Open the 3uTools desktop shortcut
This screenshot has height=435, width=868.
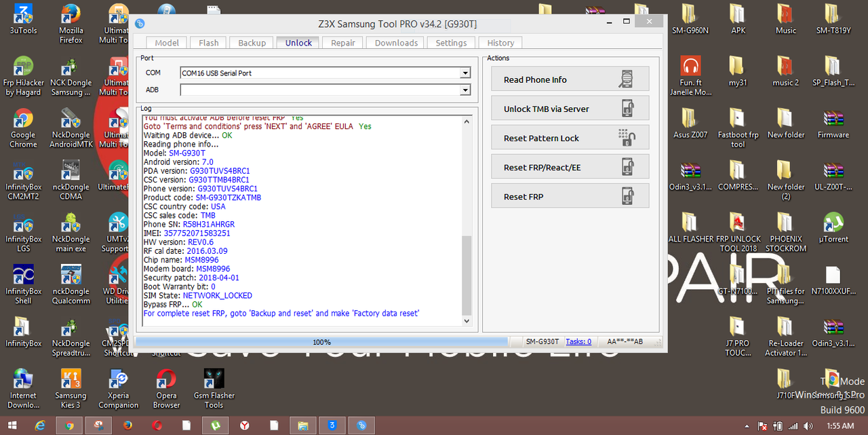click(24, 20)
